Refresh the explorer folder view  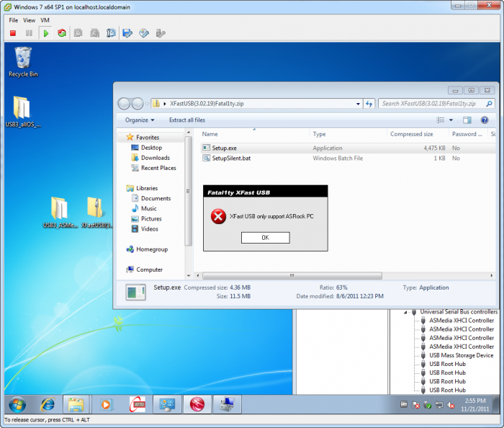click(369, 104)
